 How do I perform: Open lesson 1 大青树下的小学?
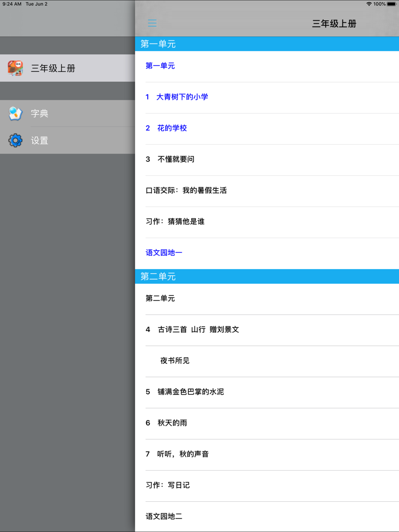pos(267,98)
